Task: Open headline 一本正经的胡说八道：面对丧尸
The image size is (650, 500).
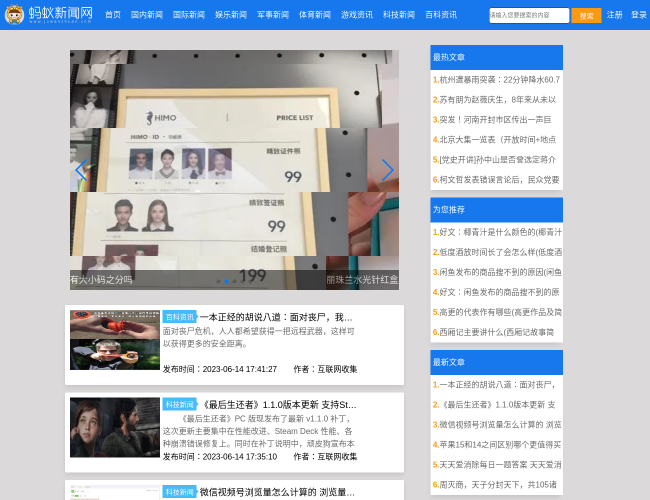Action: [x=276, y=318]
